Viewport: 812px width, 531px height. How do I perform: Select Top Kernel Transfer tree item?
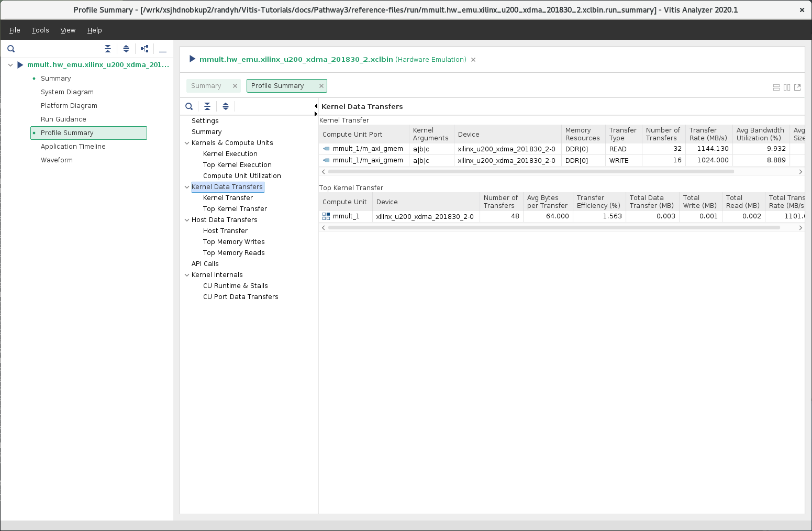(235, 209)
